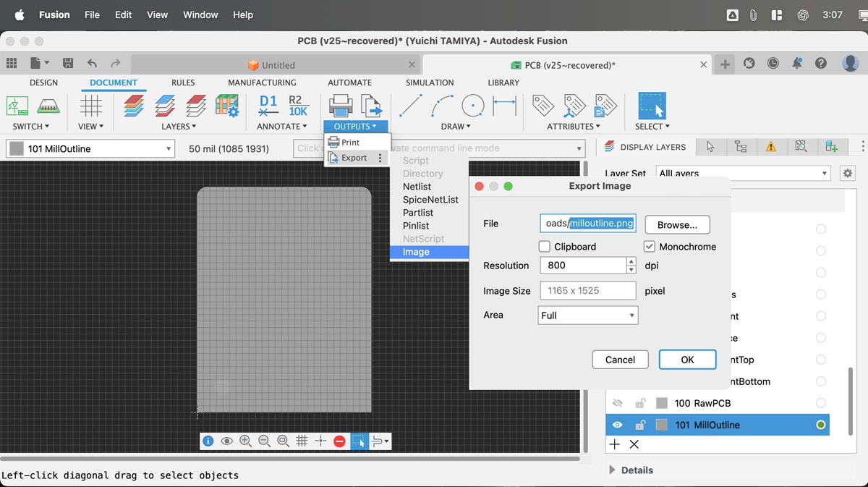Zoom in using bottom toolbar magnifier

(245, 441)
